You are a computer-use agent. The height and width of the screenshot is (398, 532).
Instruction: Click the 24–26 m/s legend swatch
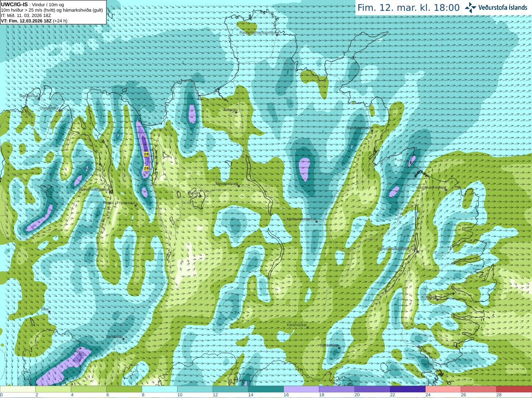(x=443, y=389)
